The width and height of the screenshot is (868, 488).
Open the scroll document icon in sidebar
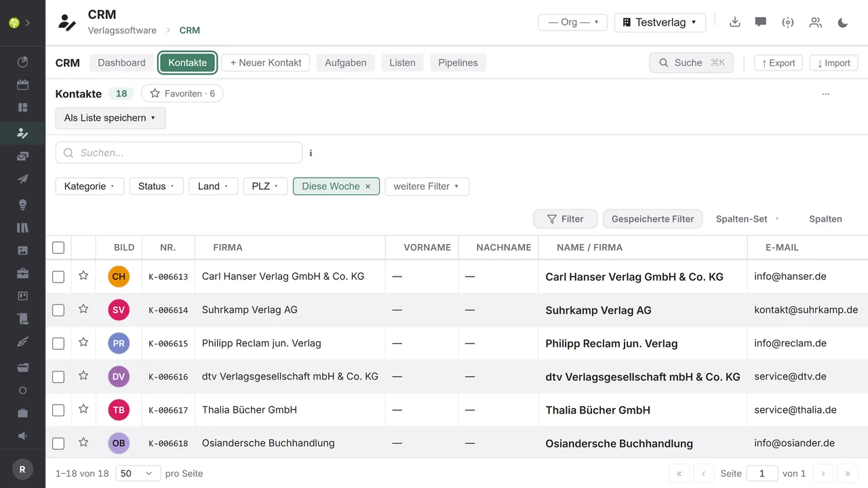(22, 318)
